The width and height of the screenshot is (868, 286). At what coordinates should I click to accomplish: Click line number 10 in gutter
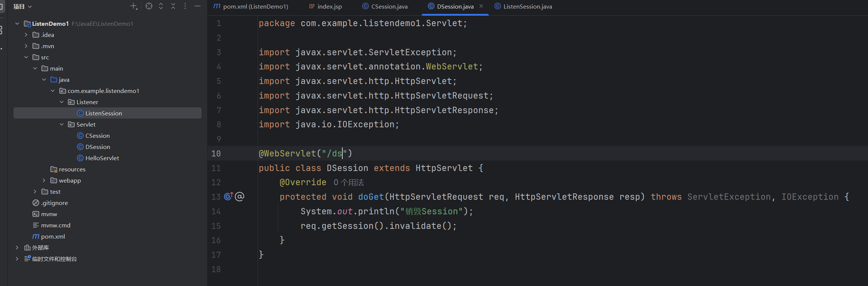pyautogui.click(x=216, y=153)
